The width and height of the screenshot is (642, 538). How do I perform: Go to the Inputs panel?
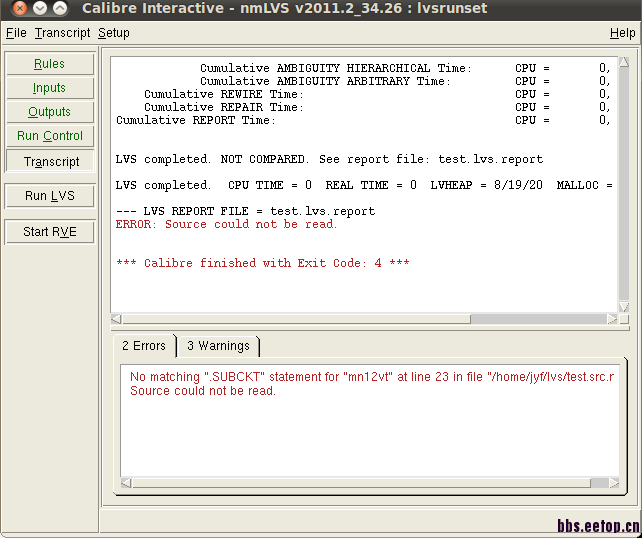pyautogui.click(x=50, y=88)
